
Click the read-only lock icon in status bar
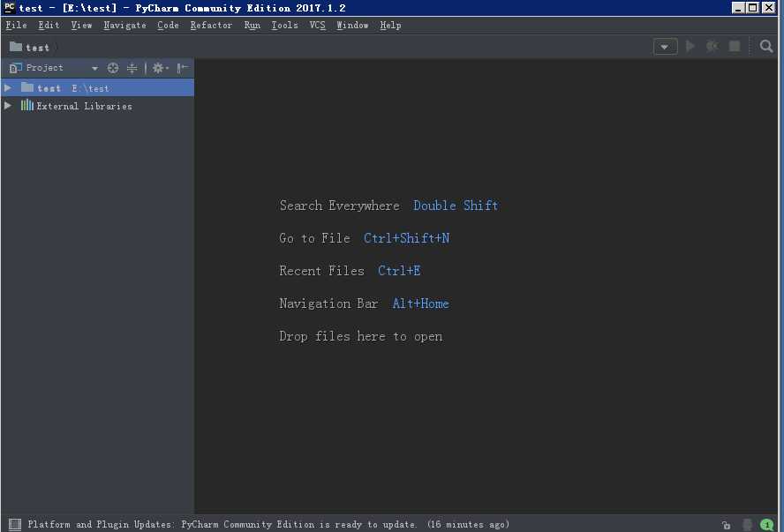[x=726, y=525]
